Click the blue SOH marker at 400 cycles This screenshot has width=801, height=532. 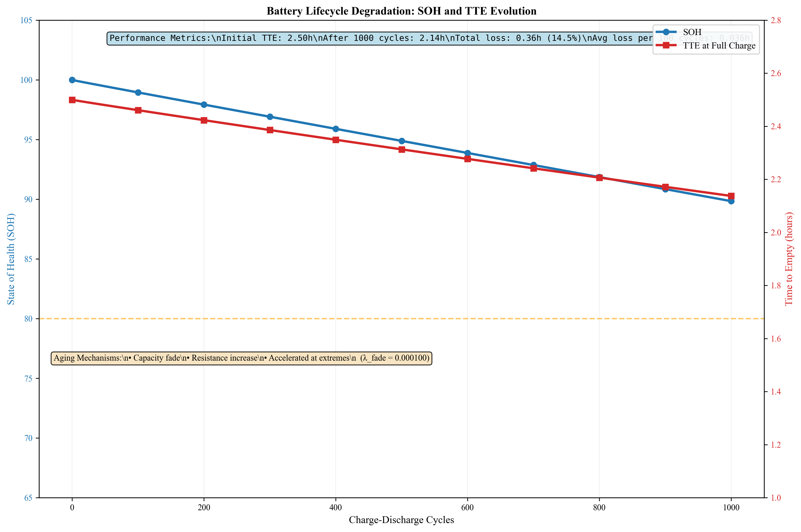(336, 129)
